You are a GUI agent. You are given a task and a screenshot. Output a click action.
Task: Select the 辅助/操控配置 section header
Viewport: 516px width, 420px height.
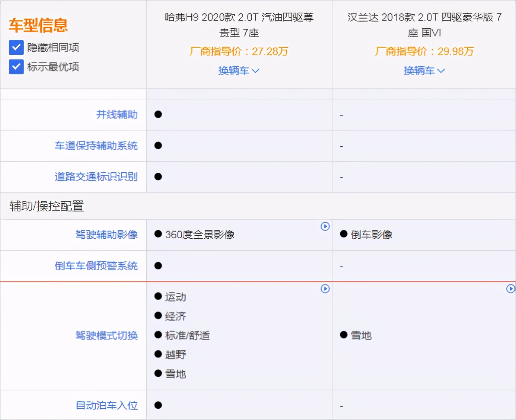click(x=47, y=206)
